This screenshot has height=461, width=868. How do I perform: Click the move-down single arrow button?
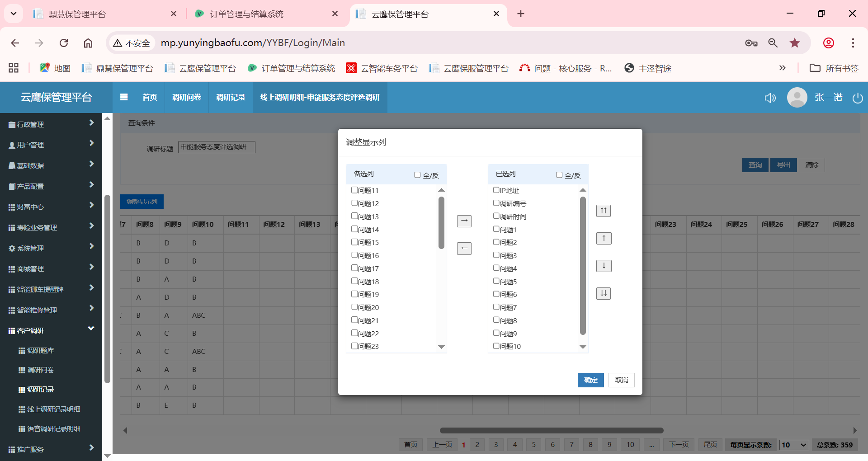[604, 266]
